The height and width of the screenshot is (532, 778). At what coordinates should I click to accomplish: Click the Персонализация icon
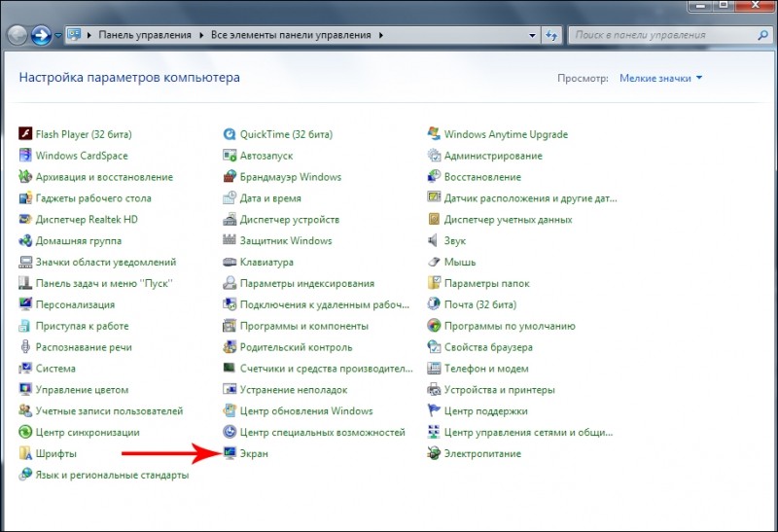click(x=25, y=304)
